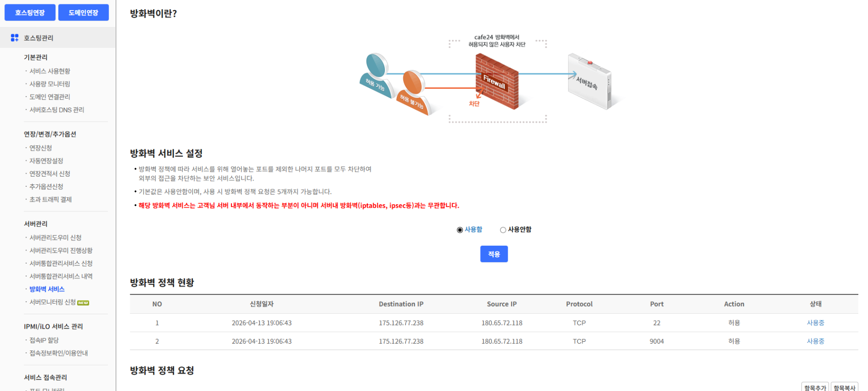Click 사용중 status link for port 22

815,323
